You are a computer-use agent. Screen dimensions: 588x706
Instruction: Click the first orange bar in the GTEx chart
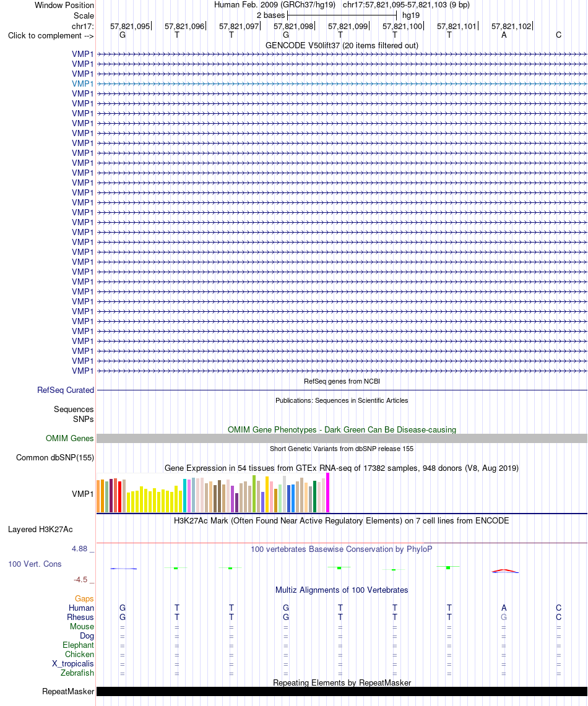pyautogui.click(x=98, y=496)
